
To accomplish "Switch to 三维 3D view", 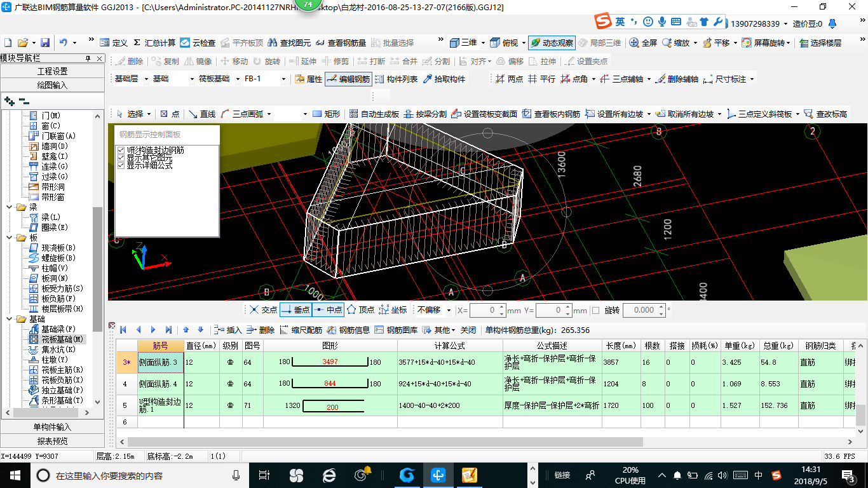I will (x=463, y=43).
